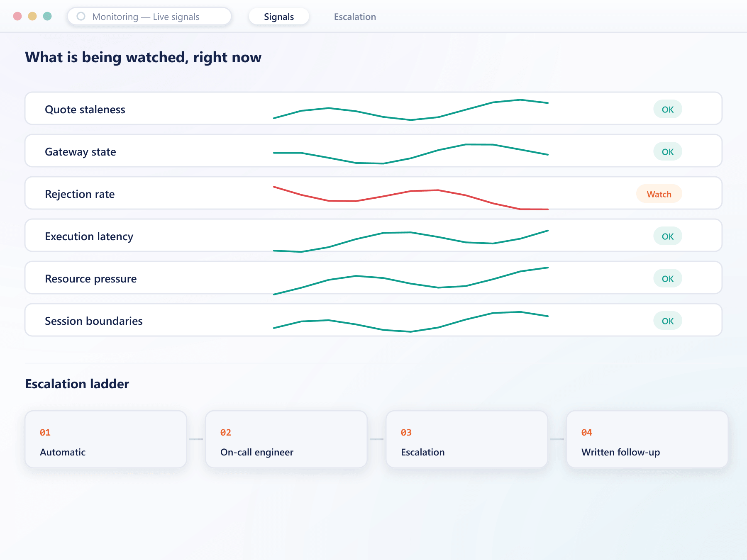The image size is (747, 560).
Task: Open the Gateway state sparkline chart
Action: pos(411,153)
